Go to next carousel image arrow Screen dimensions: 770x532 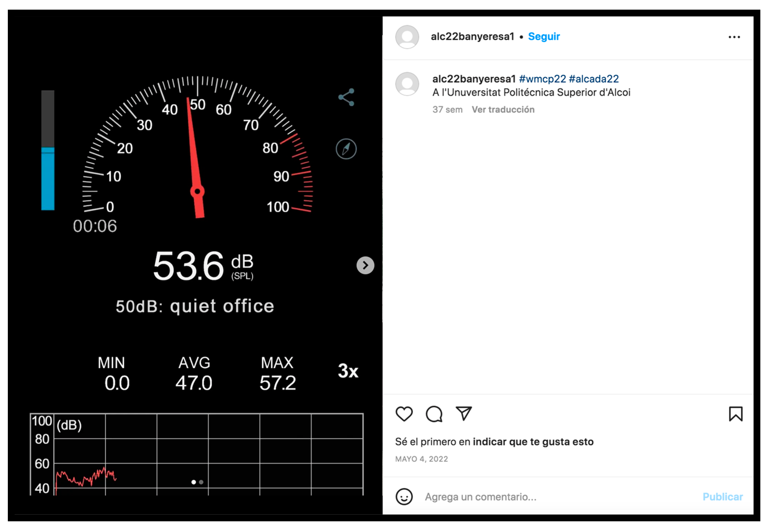pos(366,266)
